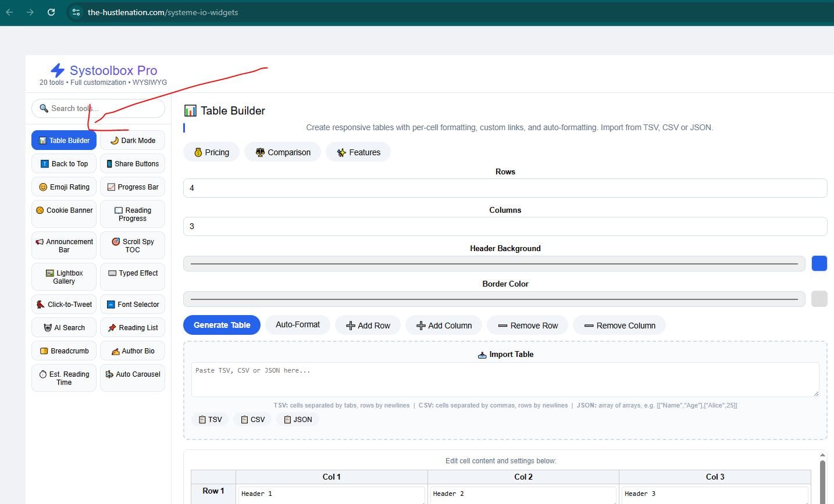Select the Breadcrumb tool
The image size is (834, 504).
point(64,351)
